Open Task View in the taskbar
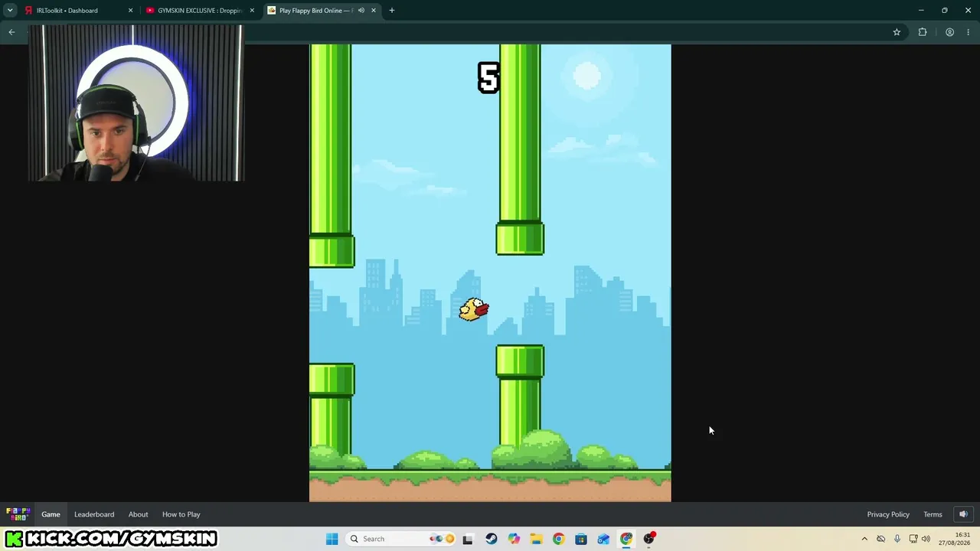 click(x=468, y=539)
